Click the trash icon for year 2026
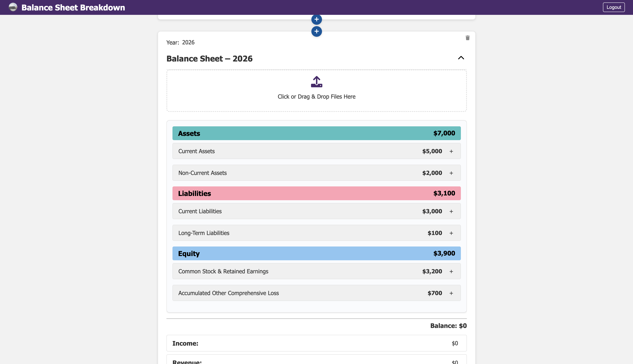 point(467,38)
